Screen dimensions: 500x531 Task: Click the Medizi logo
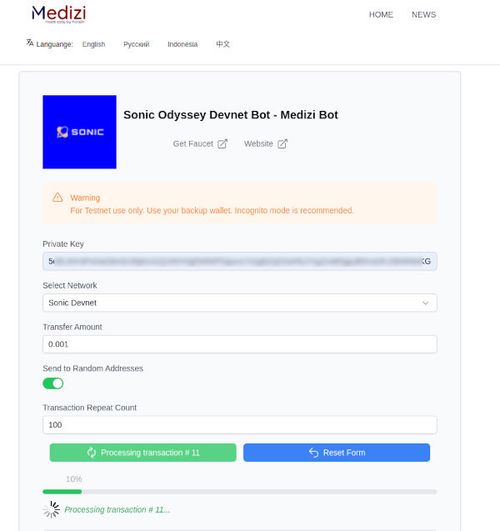point(59,14)
